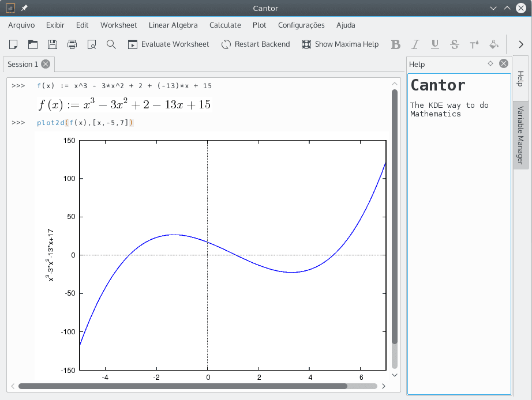Click the Restart Backend button
Image resolution: width=532 pixels, height=400 pixels.
pos(256,44)
